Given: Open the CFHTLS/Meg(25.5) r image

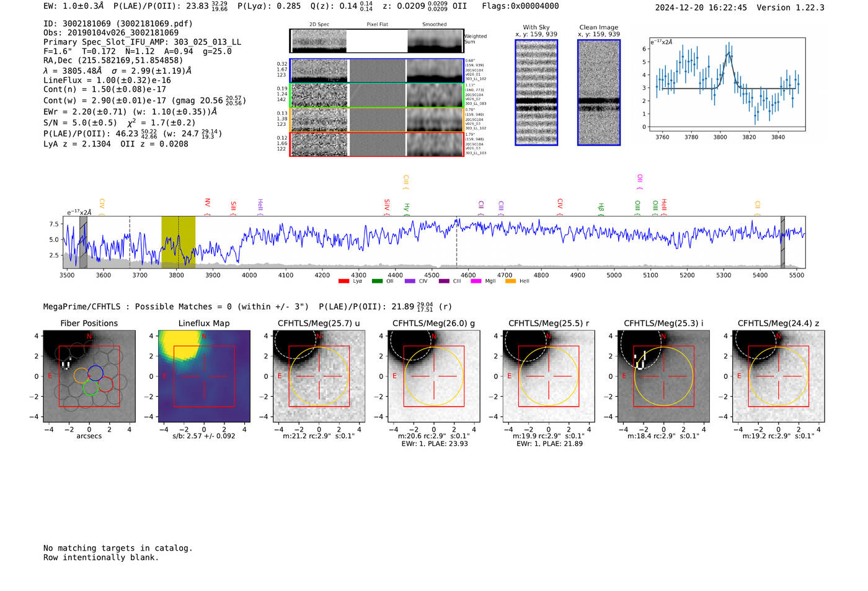Looking at the screenshot, I should click(549, 376).
